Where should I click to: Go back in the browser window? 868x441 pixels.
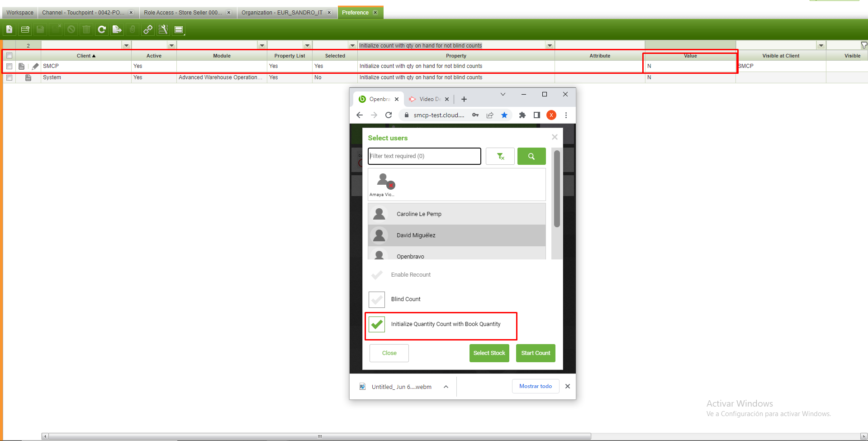(360, 115)
